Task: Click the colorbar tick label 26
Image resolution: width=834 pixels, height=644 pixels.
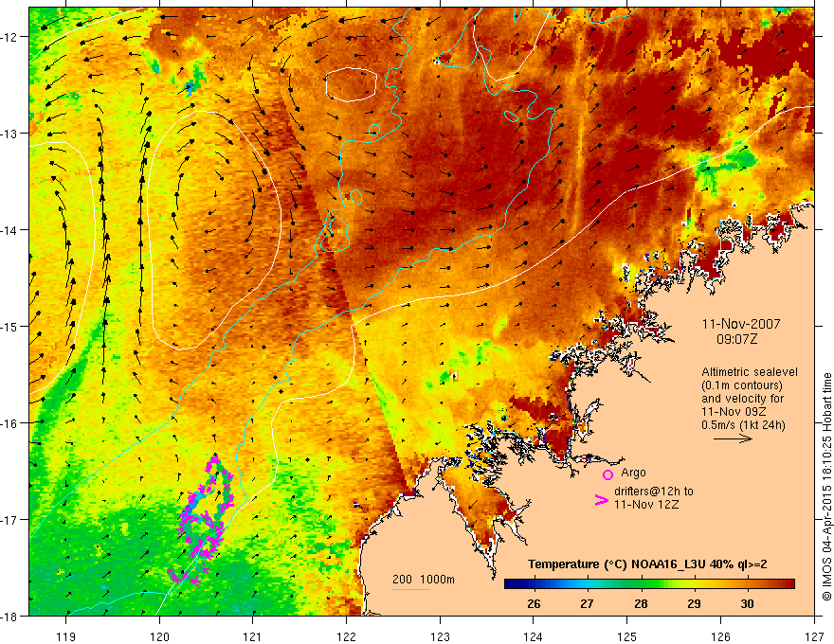Action: pyautogui.click(x=534, y=604)
